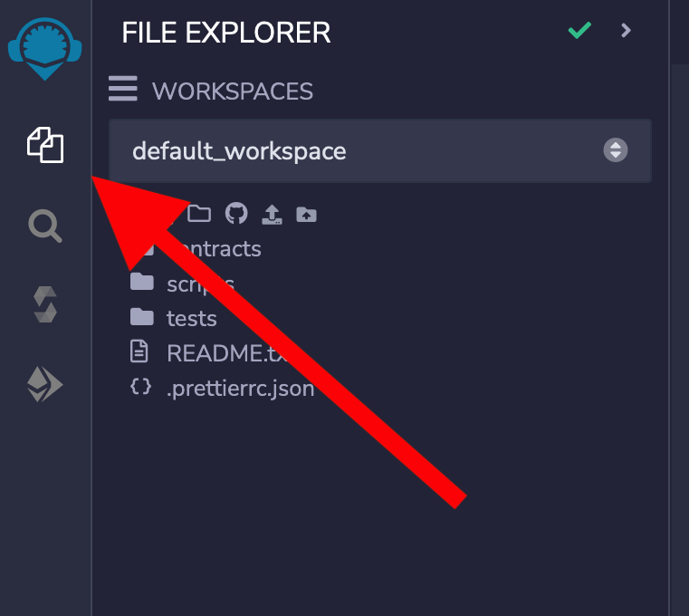Open the default_workspace dropdown
The image size is (689, 616).
[380, 150]
